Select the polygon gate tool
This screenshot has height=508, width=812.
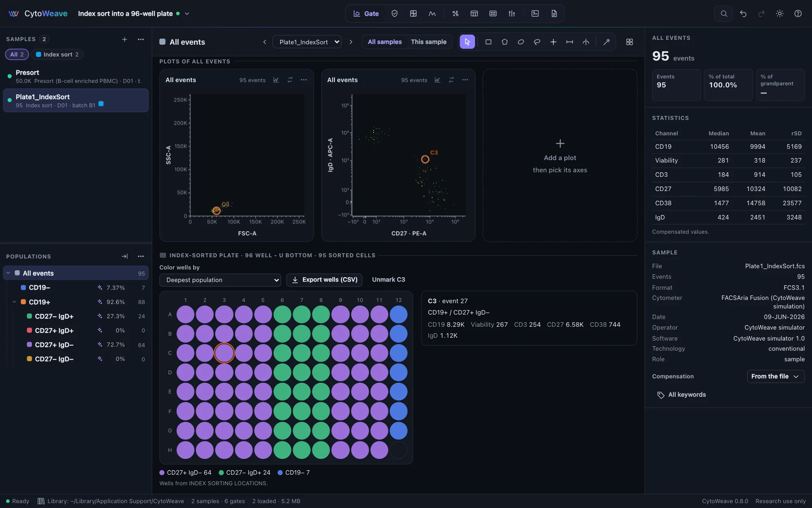[x=505, y=42]
